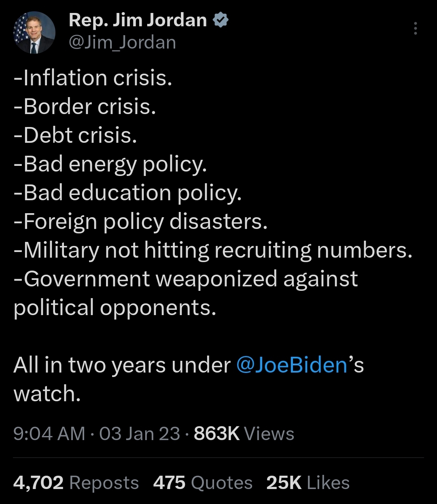Open the @JoeBiden mention
437x504 pixels.
pos(291,365)
